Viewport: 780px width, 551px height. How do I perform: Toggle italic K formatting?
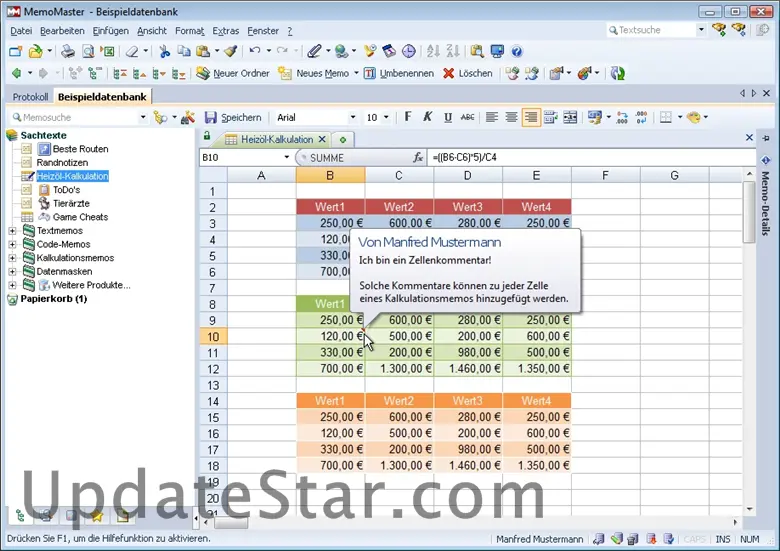427,117
